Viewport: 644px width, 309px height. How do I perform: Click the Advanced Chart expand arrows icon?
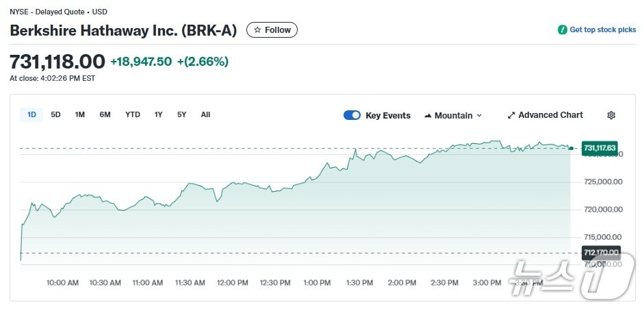coord(511,115)
